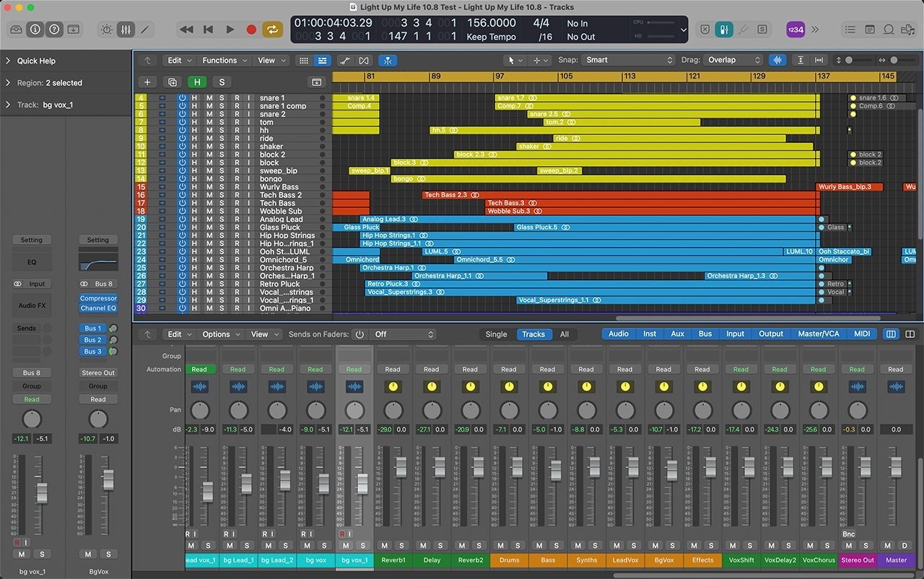This screenshot has width=924, height=579.
Task: Click the Bus 2 send slot
Action: pos(92,340)
